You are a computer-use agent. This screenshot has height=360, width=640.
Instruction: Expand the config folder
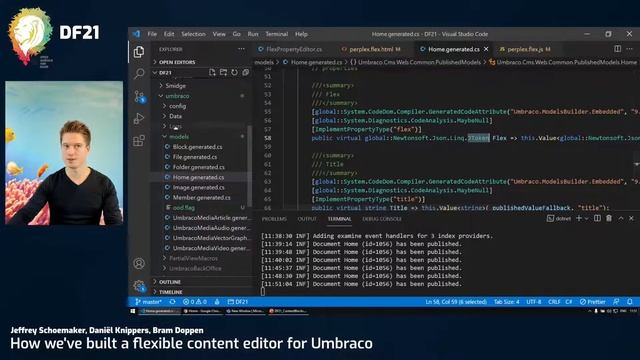(x=177, y=106)
